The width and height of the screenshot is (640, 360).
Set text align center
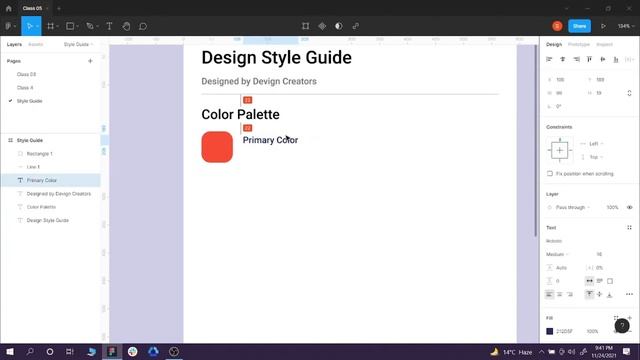[x=560, y=294]
